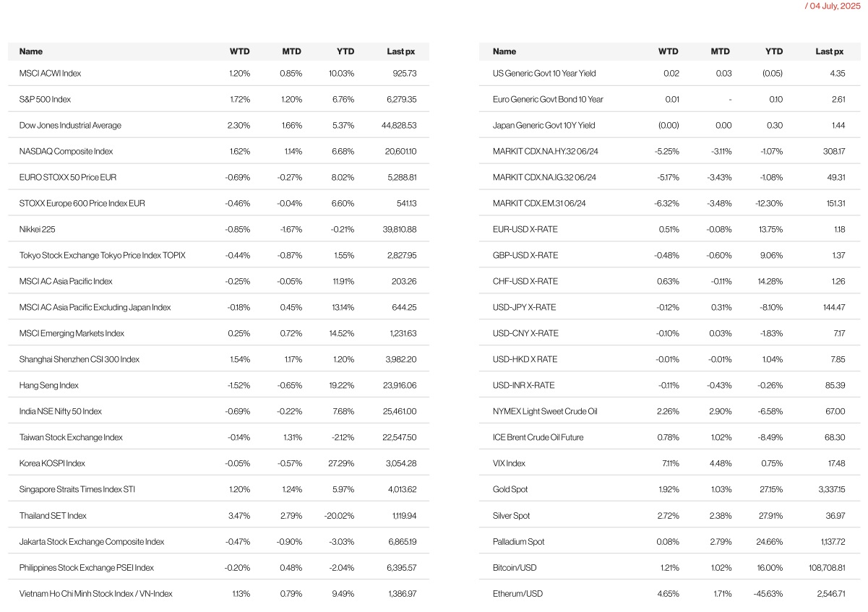868x612 pixels.
Task: Select the Dow Jones Industrial Average row
Action: [70, 125]
